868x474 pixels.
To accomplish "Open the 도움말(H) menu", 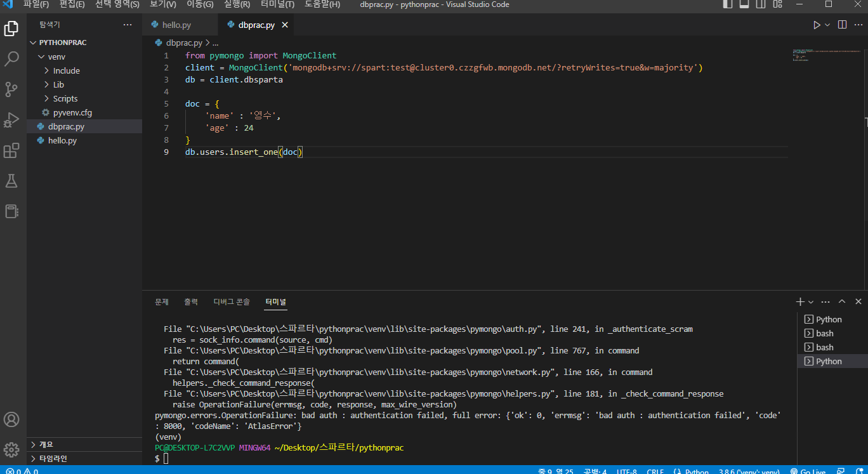I will click(x=322, y=4).
